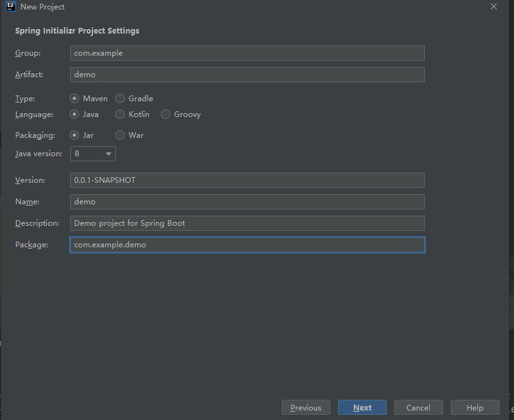Go back with the Previous button

(306, 408)
